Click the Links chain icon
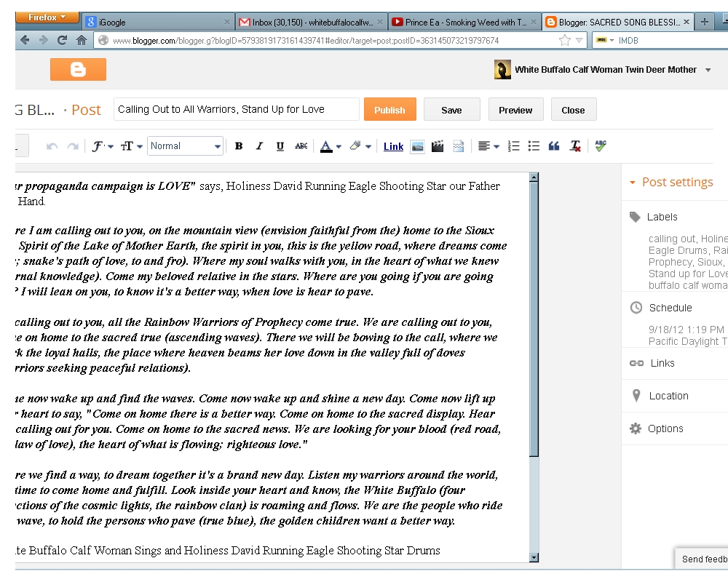Viewport: 728px width, 582px height. [636, 363]
